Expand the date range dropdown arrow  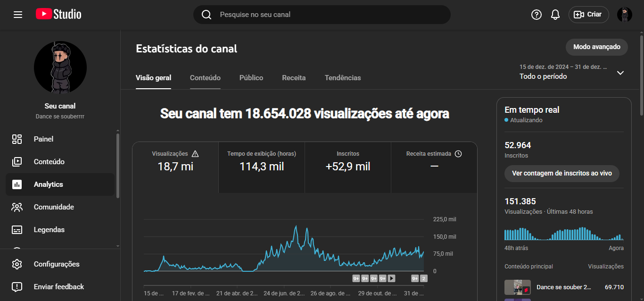620,73
